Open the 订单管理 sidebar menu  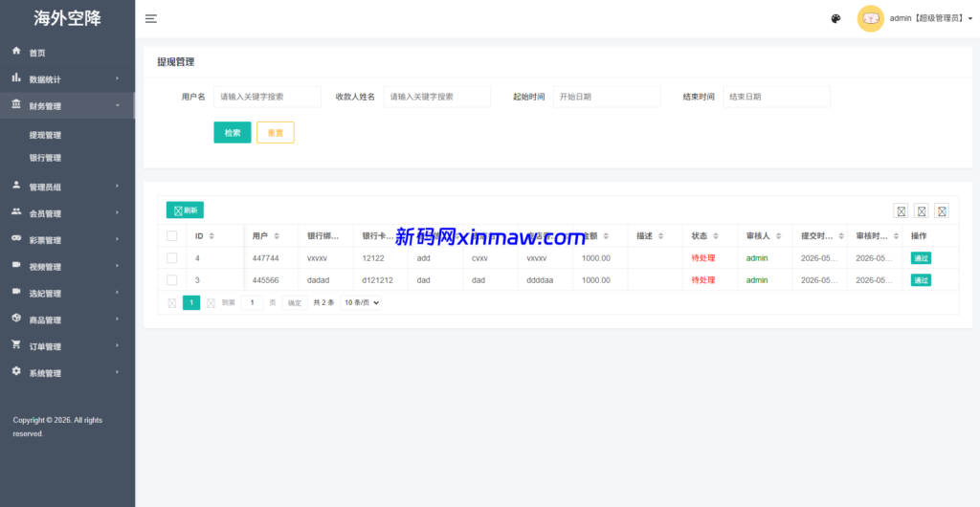point(68,346)
